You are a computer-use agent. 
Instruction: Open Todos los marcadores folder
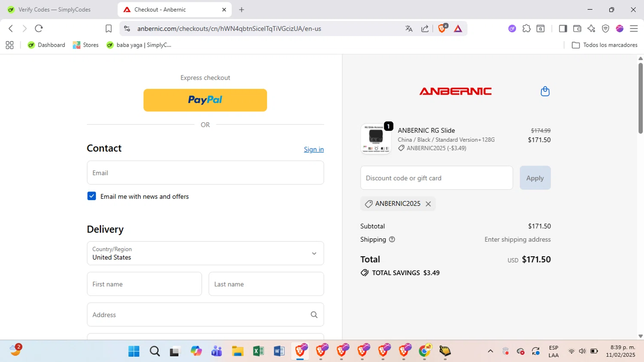(605, 45)
